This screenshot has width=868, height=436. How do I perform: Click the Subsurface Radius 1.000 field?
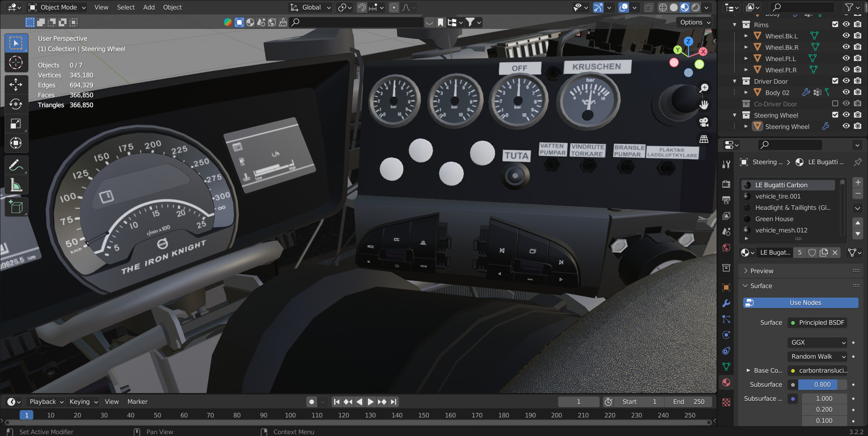pos(824,398)
